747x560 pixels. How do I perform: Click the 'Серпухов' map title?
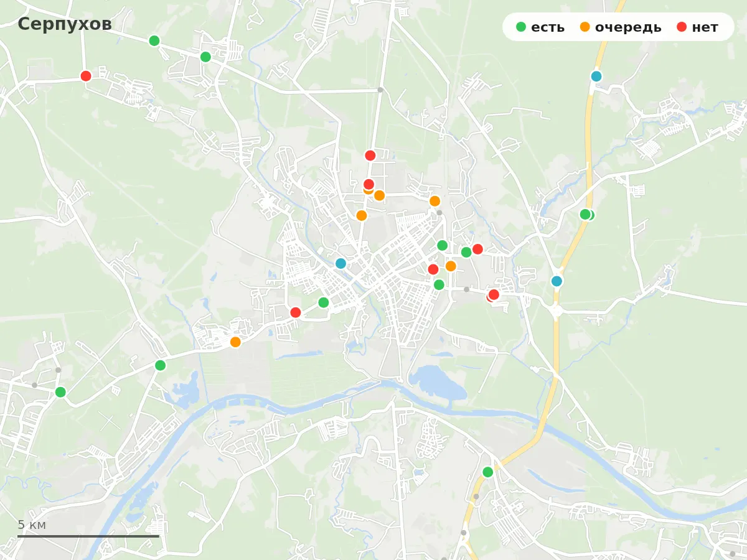[65, 24]
